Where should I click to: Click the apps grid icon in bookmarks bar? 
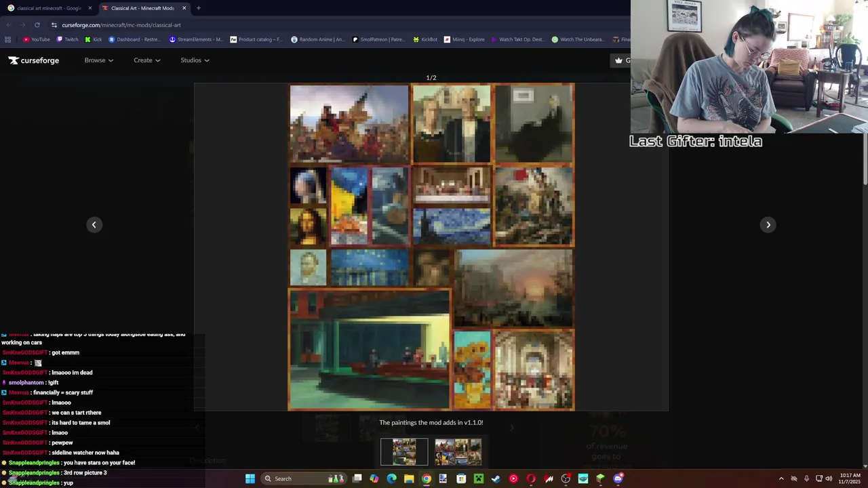9,39
